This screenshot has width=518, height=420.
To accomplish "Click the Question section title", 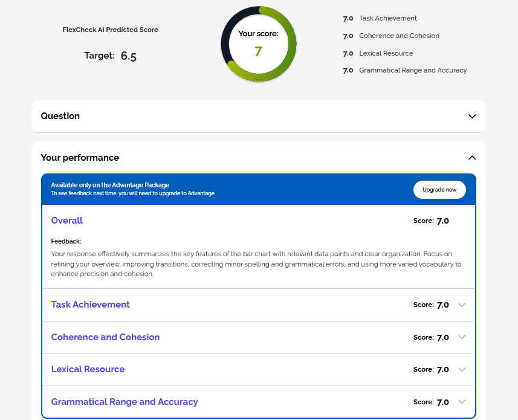I will click(60, 116).
